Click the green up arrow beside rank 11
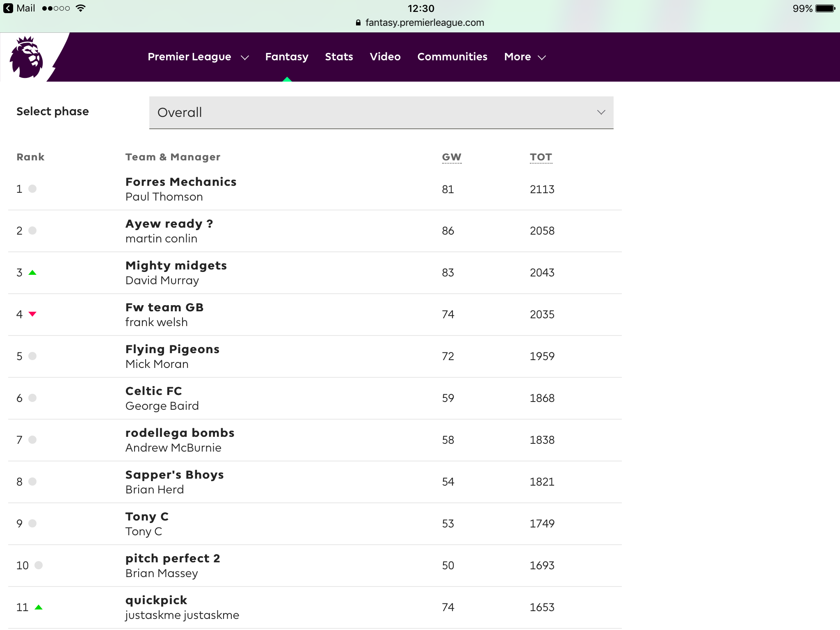840x630 pixels. coord(39,607)
